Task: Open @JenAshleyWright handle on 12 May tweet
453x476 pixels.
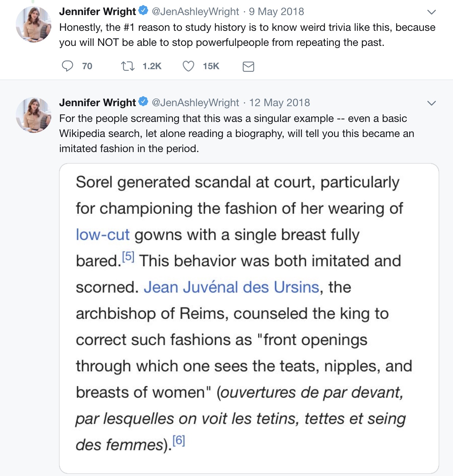Action: pos(195,103)
